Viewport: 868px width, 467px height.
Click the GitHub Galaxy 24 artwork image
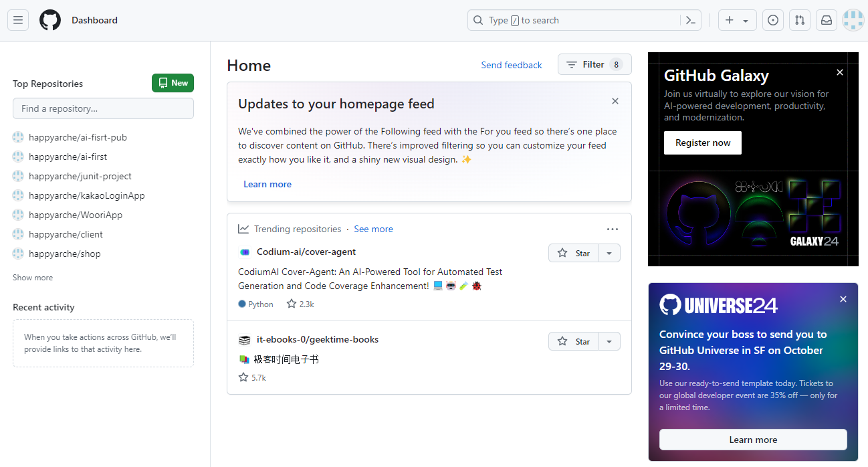(x=753, y=214)
